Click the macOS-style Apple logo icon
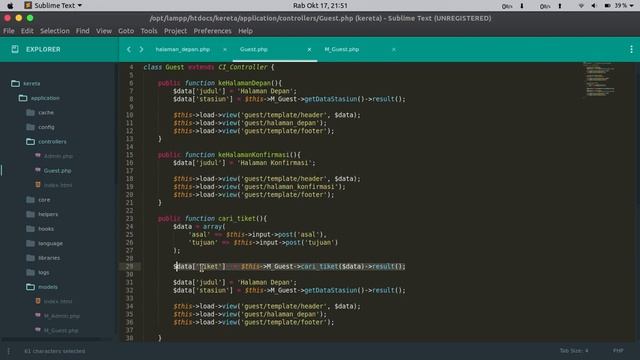Image resolution: width=640 pixels, height=360 pixels. pos(10,5)
